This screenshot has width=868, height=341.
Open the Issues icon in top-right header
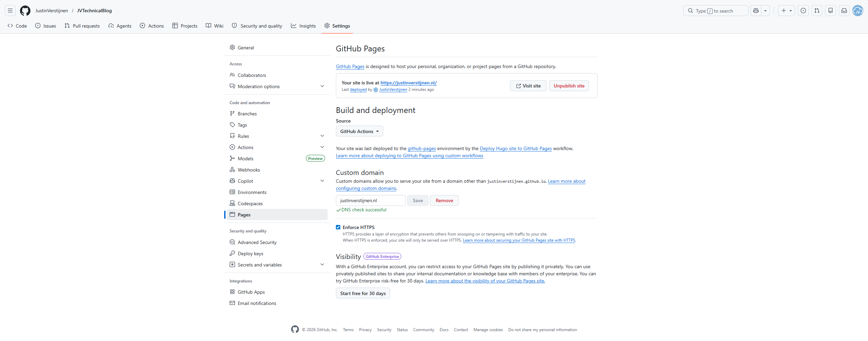803,11
